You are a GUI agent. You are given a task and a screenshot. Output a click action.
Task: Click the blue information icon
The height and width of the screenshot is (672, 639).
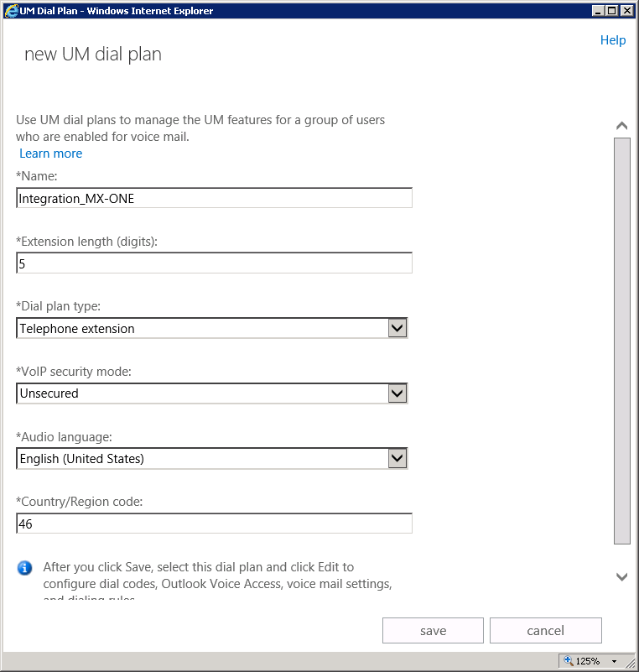[25, 568]
